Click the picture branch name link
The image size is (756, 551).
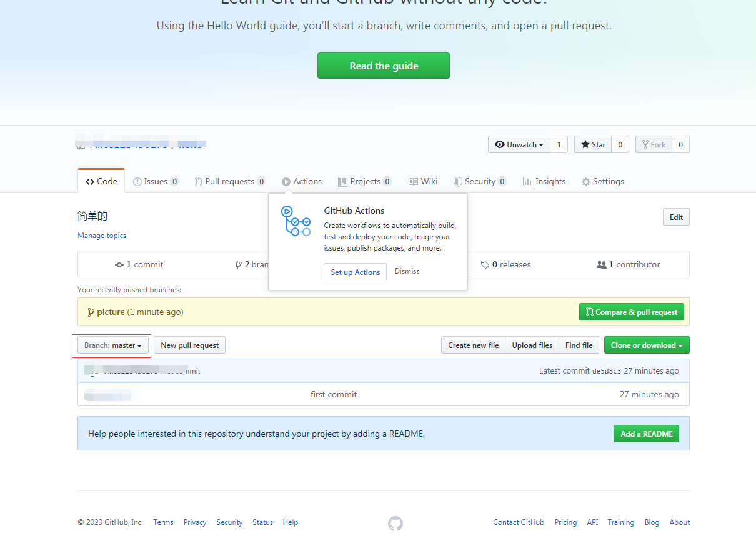point(111,312)
